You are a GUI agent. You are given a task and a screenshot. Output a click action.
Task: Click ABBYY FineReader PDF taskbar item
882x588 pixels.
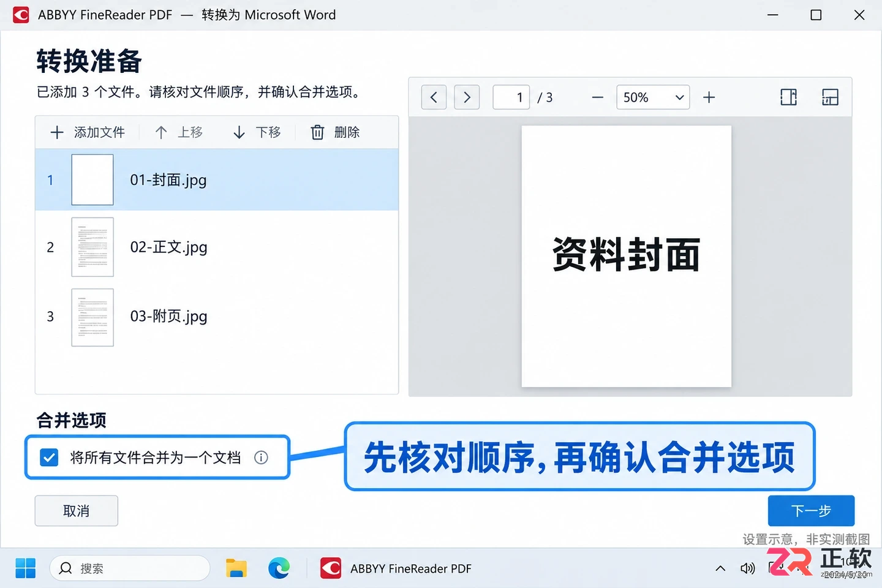pos(396,568)
